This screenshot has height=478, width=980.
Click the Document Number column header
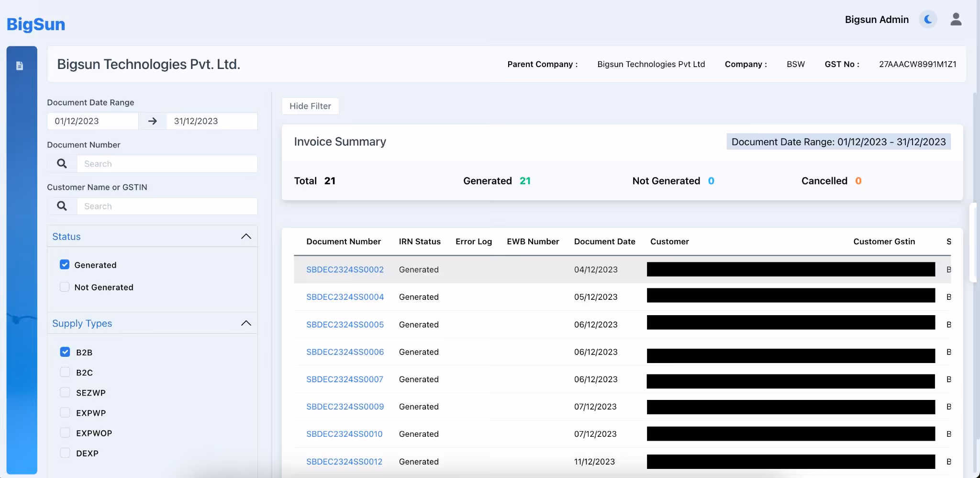click(344, 241)
